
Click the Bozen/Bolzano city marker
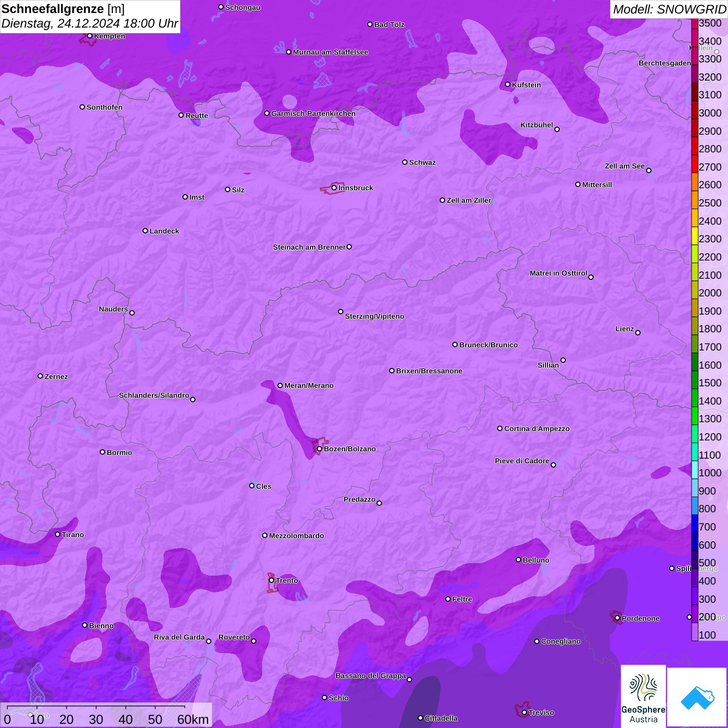coord(319,449)
